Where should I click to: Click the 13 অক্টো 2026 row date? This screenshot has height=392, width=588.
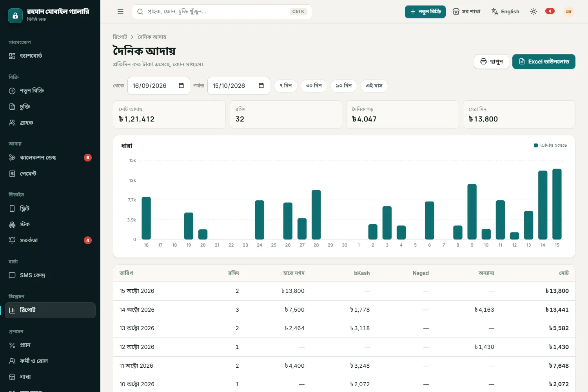pos(137,328)
